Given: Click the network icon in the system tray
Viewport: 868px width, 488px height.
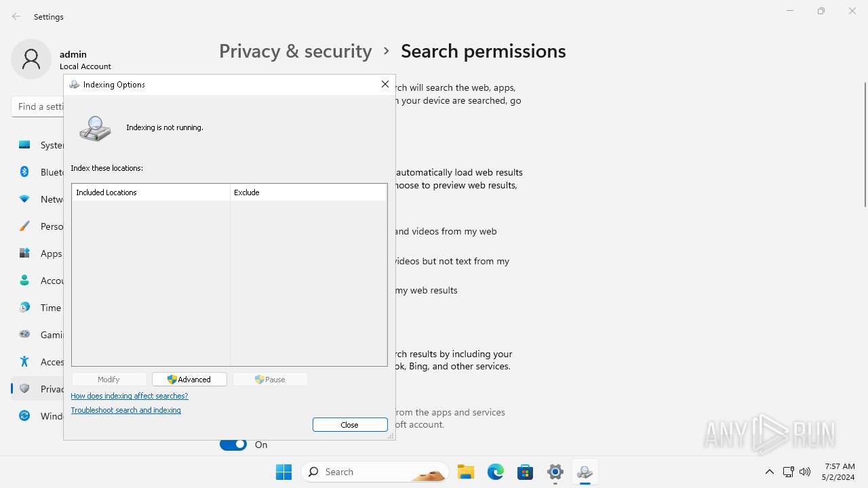Looking at the screenshot, I should tap(788, 472).
